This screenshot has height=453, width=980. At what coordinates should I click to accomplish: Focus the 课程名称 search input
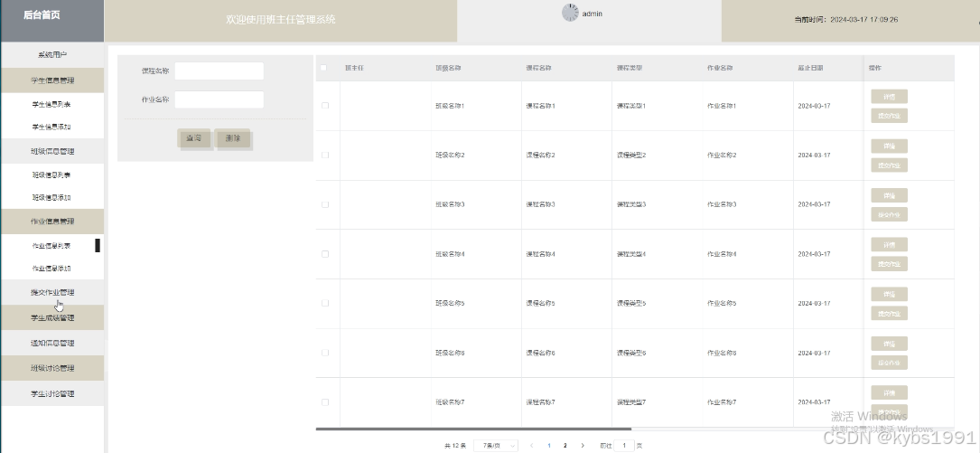point(219,71)
